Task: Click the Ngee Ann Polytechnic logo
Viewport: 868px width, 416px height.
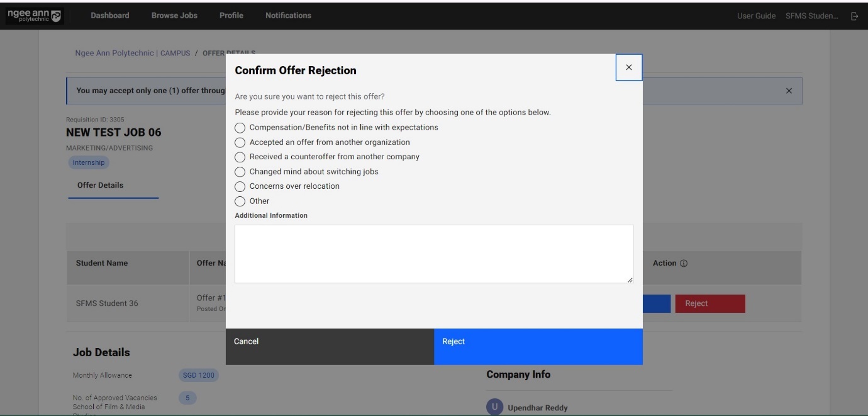Action: 35,16
